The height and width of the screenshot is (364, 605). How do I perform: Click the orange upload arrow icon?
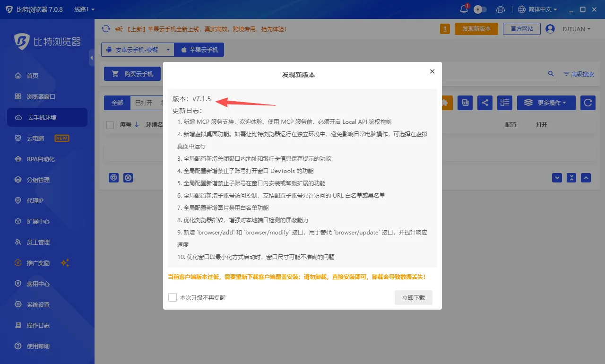tap(445, 29)
